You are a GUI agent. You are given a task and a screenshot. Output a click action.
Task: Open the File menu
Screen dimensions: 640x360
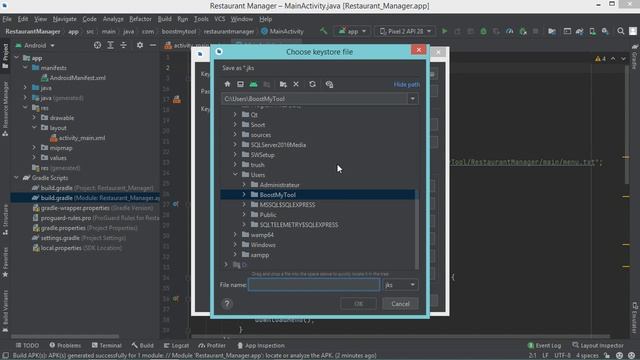coord(7,19)
